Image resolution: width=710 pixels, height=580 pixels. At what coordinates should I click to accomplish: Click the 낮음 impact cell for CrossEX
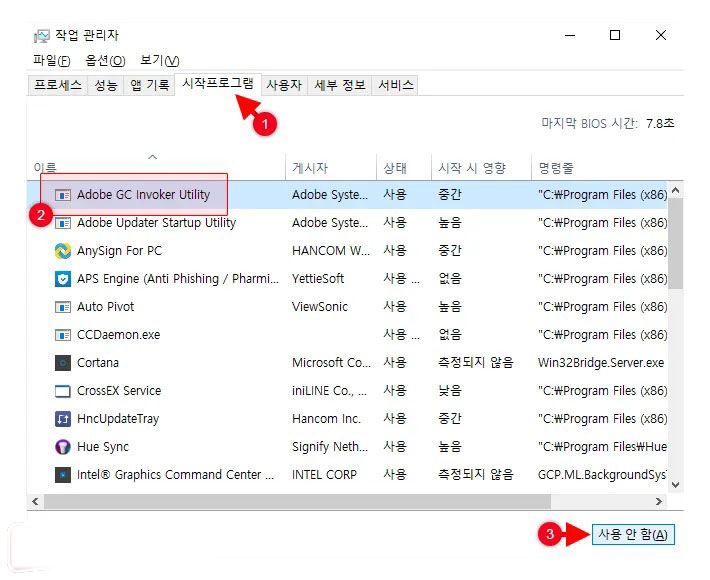click(x=450, y=391)
